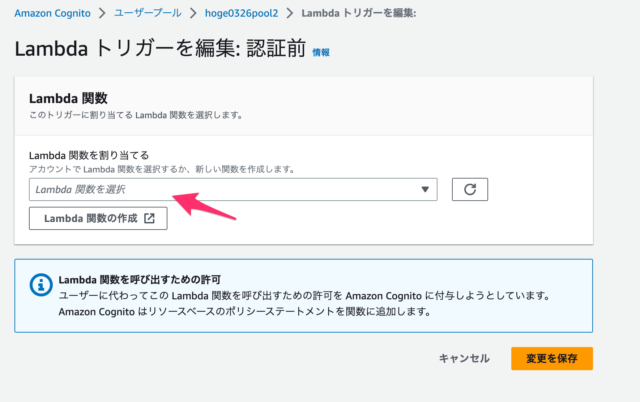Click the Lambda 関数を割り当てる field label
640x402 pixels.
tap(89, 155)
